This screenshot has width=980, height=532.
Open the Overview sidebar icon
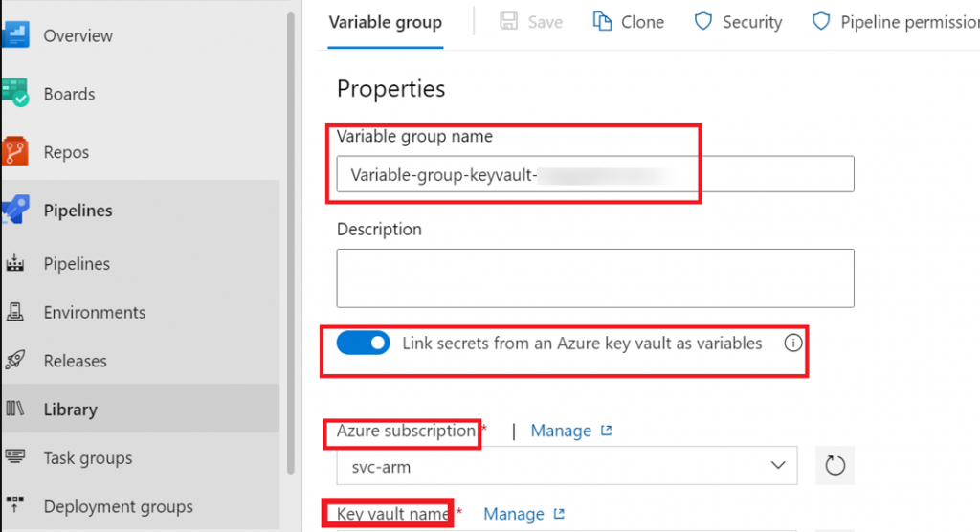(15, 35)
